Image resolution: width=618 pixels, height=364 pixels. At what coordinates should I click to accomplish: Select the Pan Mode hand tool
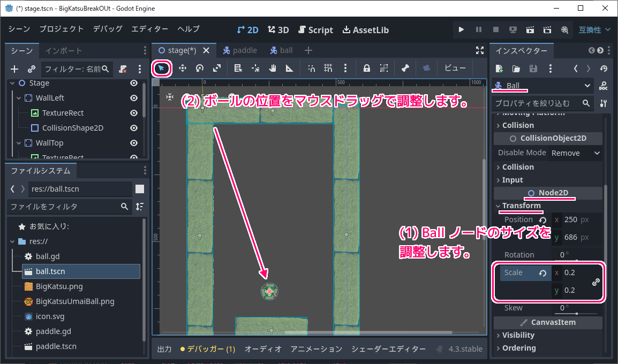[273, 68]
